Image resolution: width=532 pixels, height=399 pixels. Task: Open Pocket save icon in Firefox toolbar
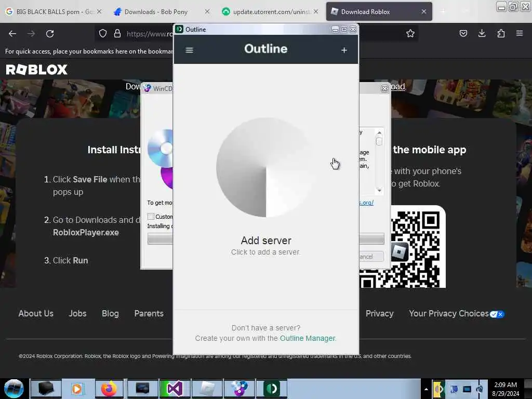tap(463, 33)
